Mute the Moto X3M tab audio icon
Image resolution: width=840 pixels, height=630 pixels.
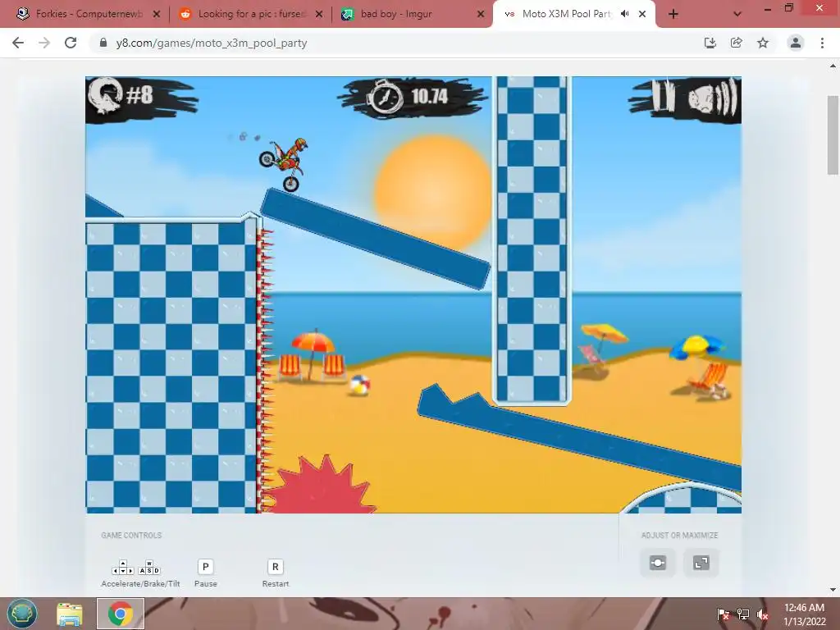pyautogui.click(x=624, y=14)
